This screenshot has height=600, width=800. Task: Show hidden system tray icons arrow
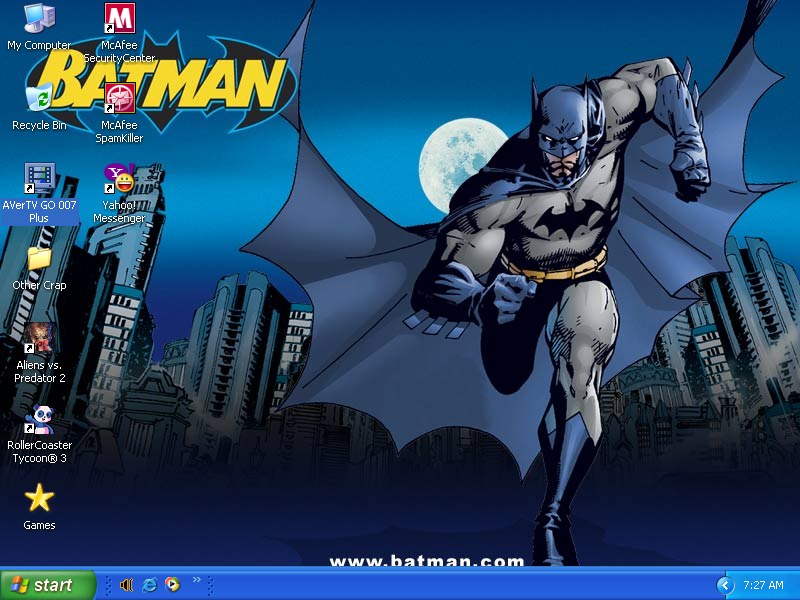(725, 585)
